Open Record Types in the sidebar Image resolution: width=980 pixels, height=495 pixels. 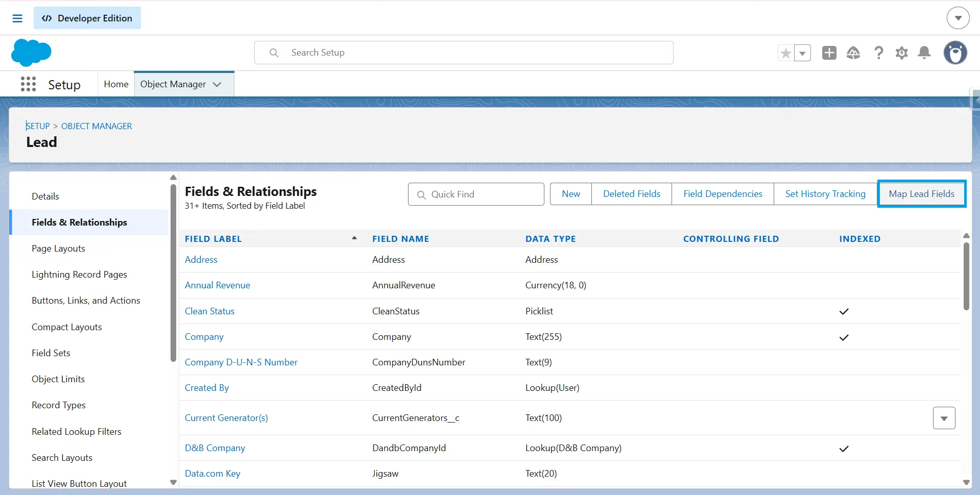click(59, 405)
